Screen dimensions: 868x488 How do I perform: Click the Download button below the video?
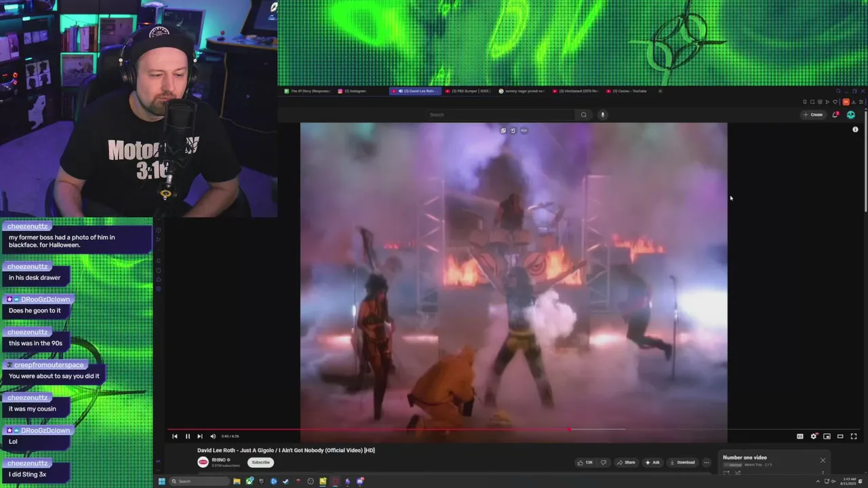(x=682, y=462)
